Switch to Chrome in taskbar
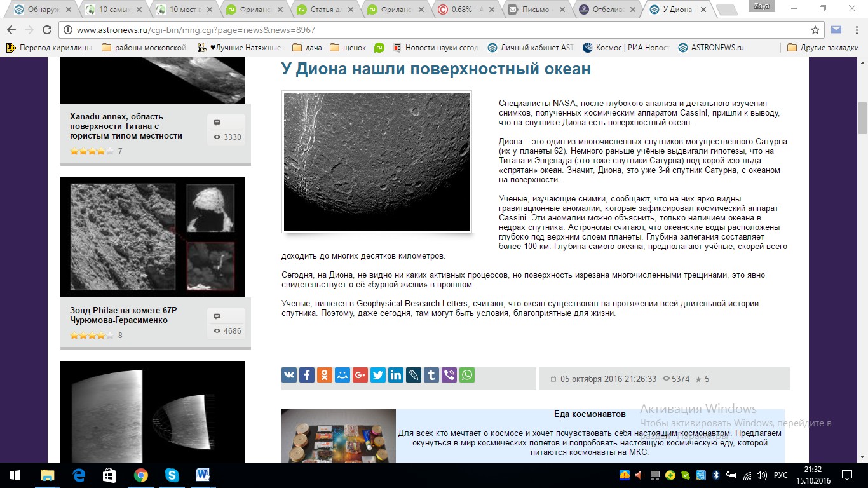Viewport: 868px width, 488px height. click(x=141, y=475)
